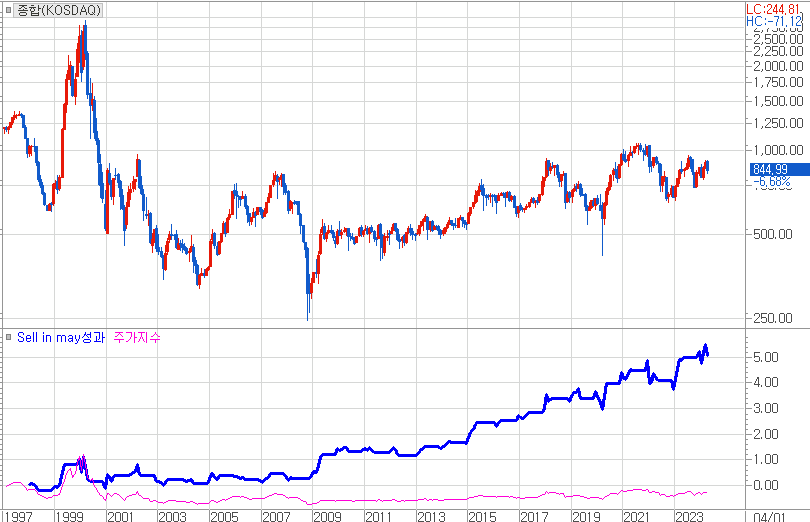810x522 pixels.
Task: Click the square icon beside 종합(KOSDAQ)
Action: 10,10
